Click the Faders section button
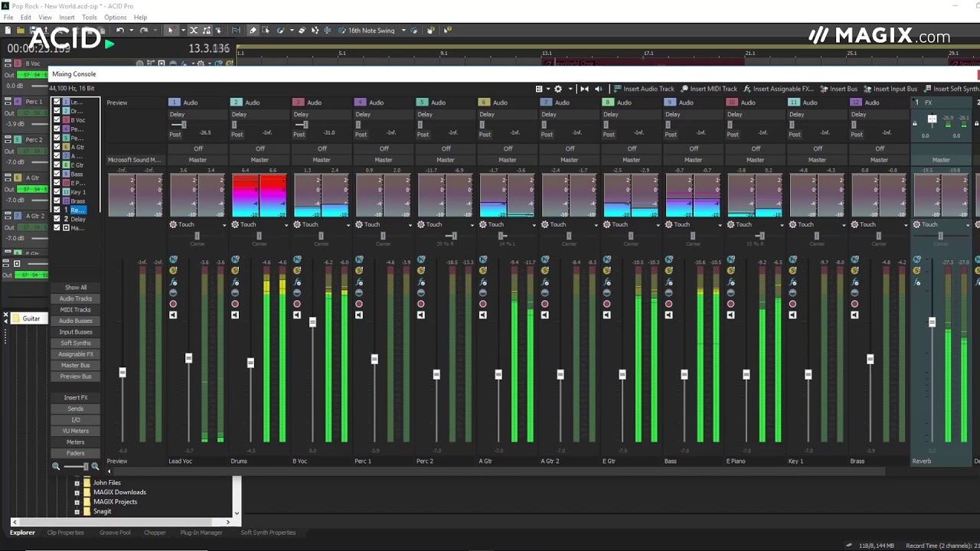 point(76,453)
